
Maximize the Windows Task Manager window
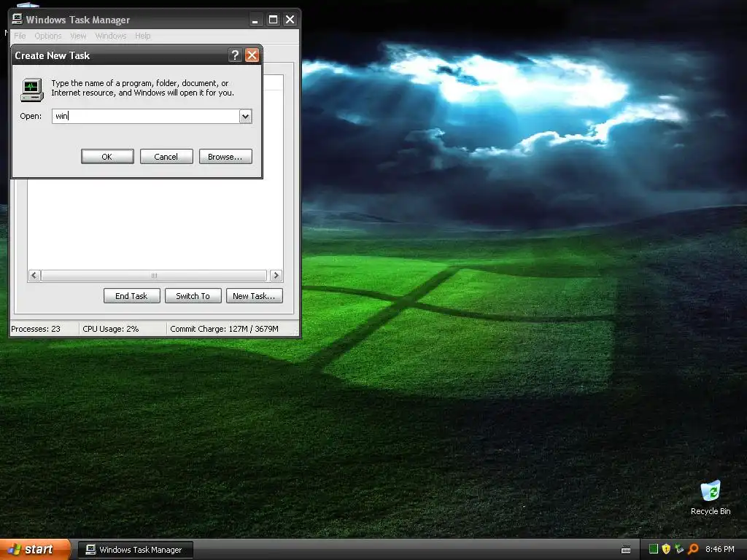point(273,20)
